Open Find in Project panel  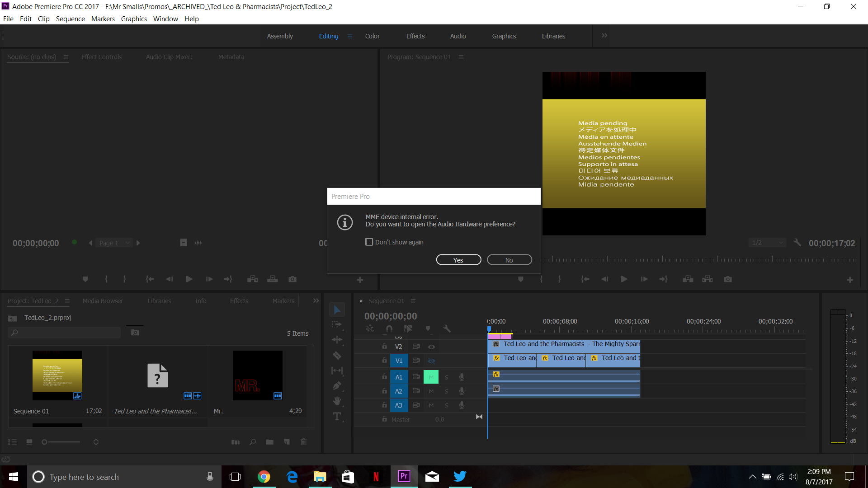click(x=253, y=442)
